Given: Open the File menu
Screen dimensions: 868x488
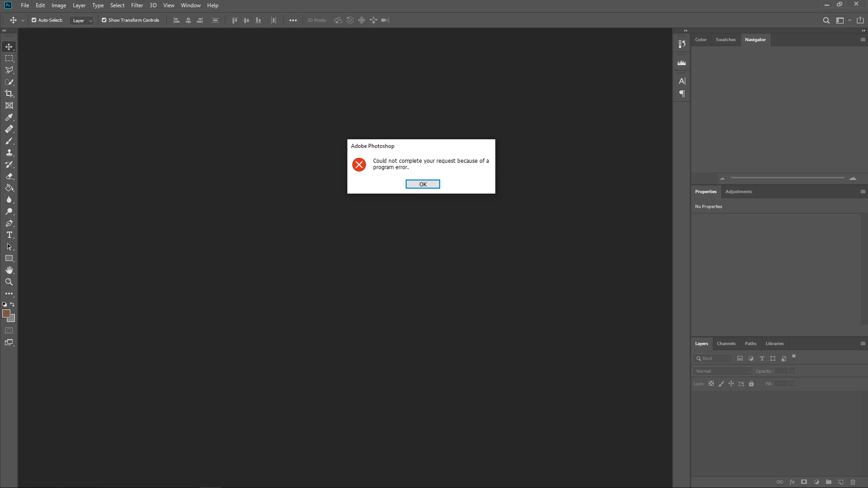Looking at the screenshot, I should 25,5.
